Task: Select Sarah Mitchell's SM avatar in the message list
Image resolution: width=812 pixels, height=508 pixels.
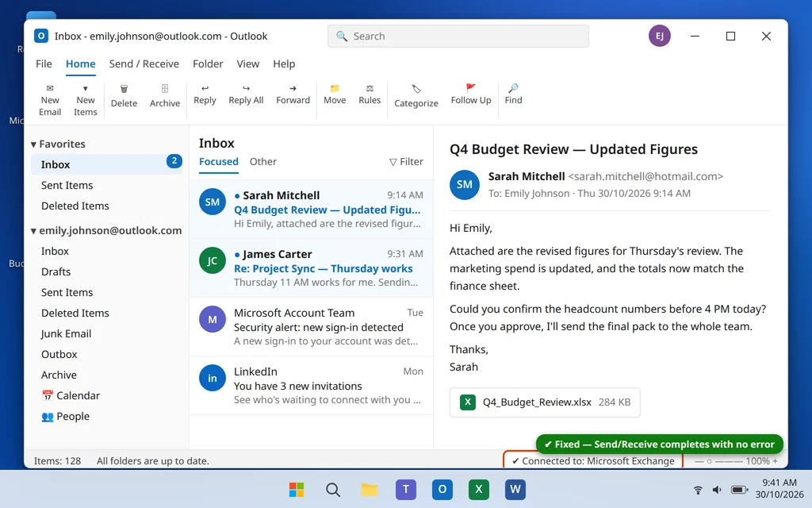Action: pos(213,202)
